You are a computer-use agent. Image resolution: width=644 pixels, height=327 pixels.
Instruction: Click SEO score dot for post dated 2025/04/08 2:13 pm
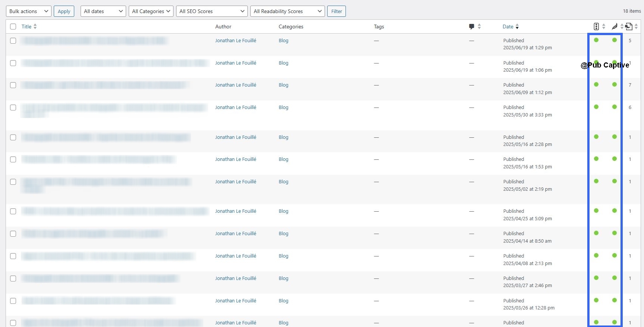[596, 255]
